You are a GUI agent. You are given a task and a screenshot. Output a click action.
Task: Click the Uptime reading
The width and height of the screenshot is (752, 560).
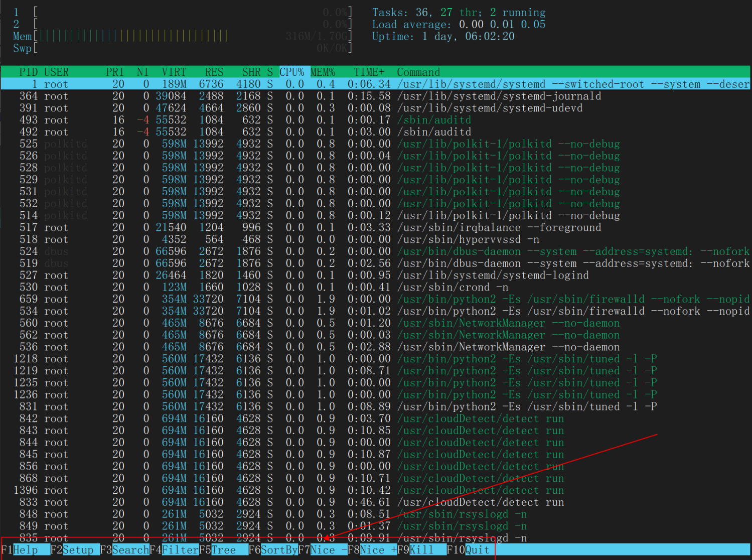coord(443,36)
